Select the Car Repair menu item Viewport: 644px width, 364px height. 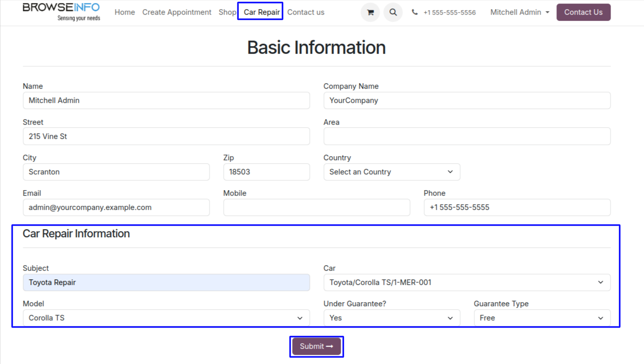(261, 12)
